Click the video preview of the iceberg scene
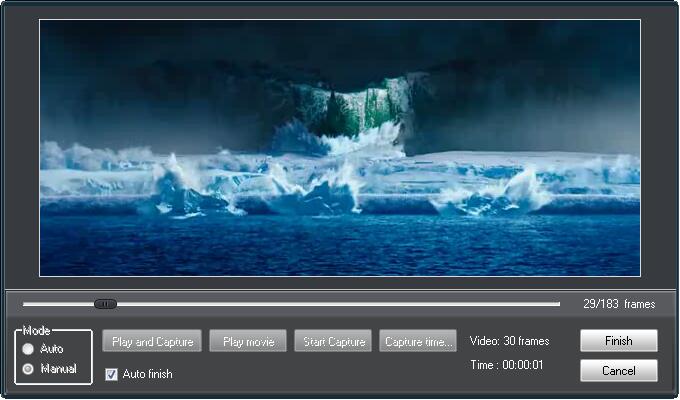The height and width of the screenshot is (400, 680). pyautogui.click(x=340, y=148)
